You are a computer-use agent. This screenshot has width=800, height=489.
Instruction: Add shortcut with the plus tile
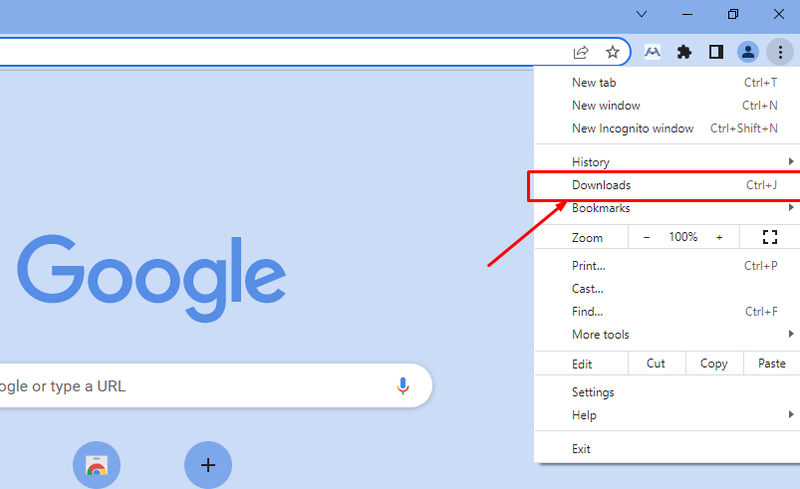point(208,465)
